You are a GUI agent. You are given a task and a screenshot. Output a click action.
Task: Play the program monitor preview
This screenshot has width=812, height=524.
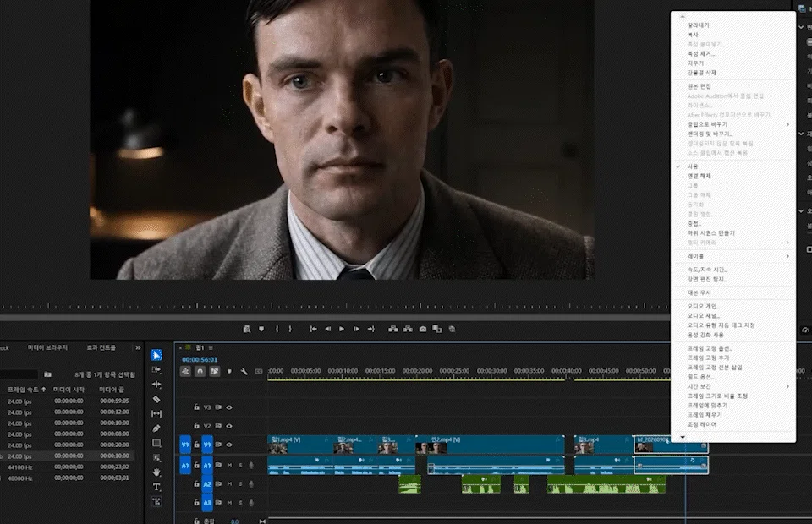(x=342, y=329)
